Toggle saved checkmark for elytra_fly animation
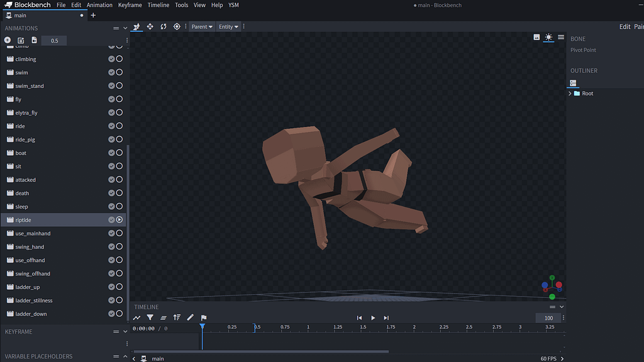Image resolution: width=644 pixels, height=362 pixels. (111, 112)
